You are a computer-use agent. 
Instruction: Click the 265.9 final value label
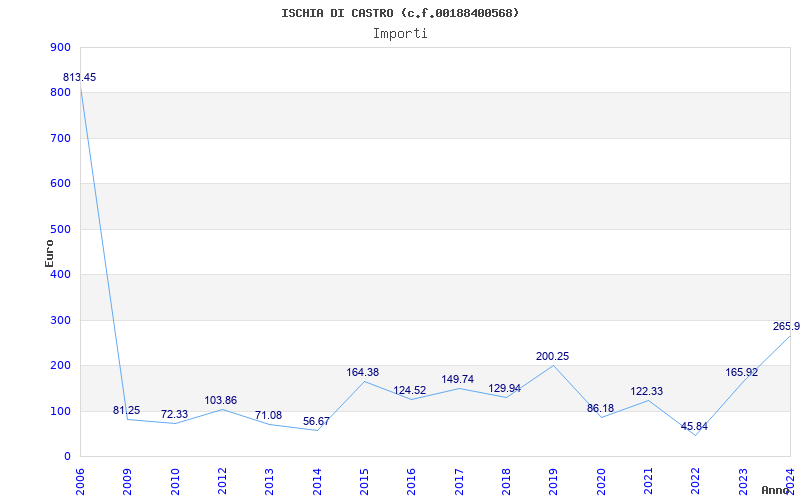tap(786, 327)
